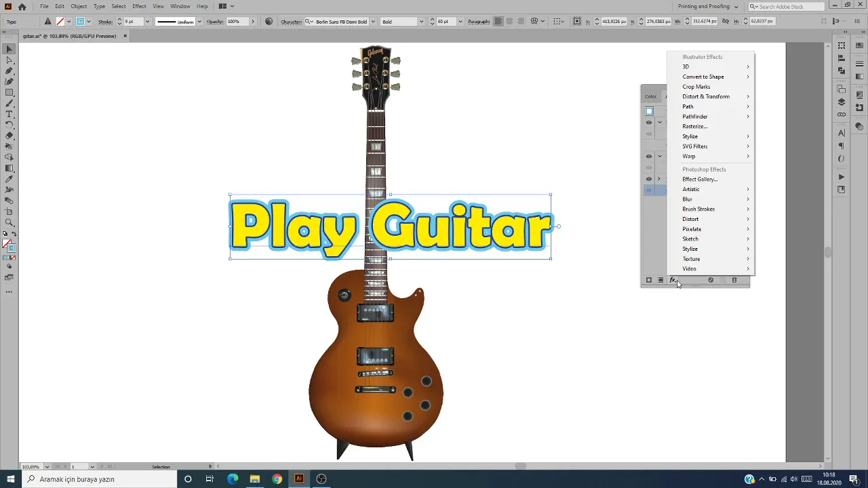The image size is (868, 488).
Task: Click Add New Fill icon in Appearance panel
Action: [660, 280]
